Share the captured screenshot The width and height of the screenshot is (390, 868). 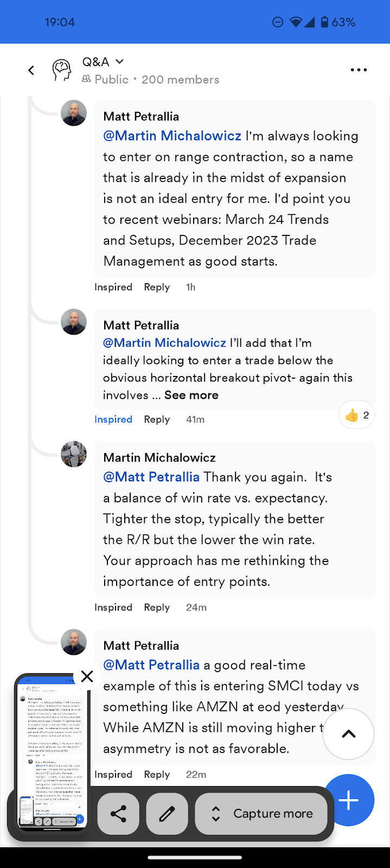[118, 813]
